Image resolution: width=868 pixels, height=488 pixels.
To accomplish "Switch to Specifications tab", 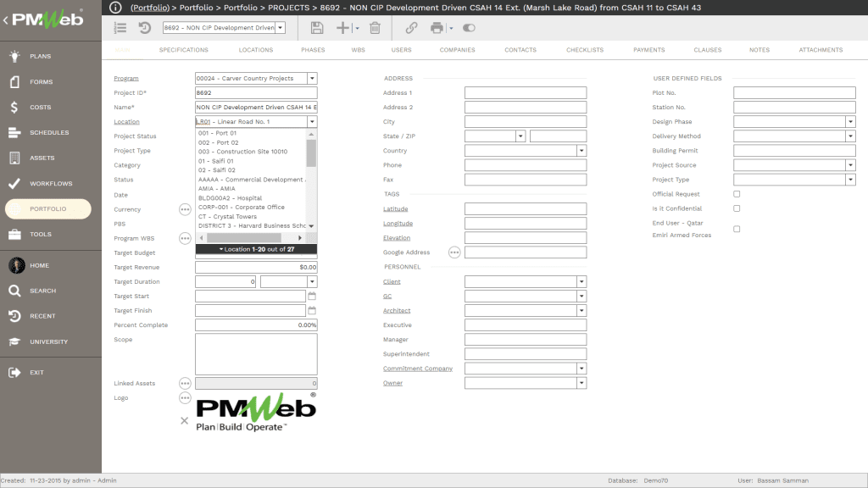I will click(184, 50).
